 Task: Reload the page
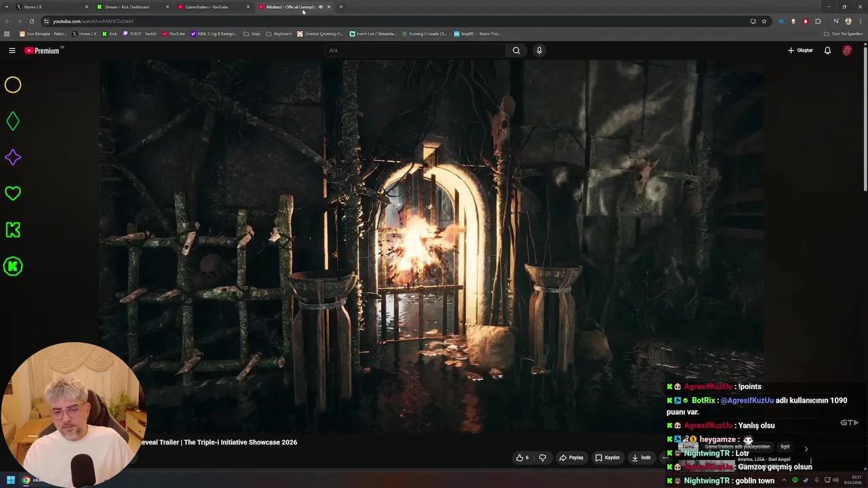click(31, 21)
